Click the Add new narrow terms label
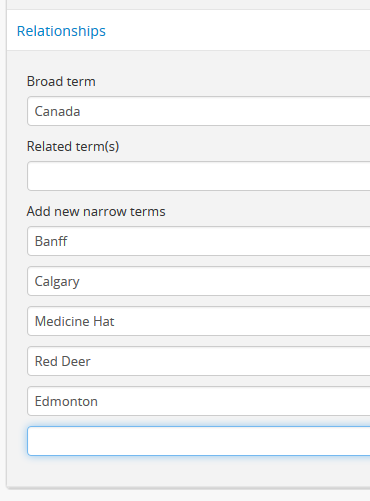The height and width of the screenshot is (501, 370). (96, 211)
